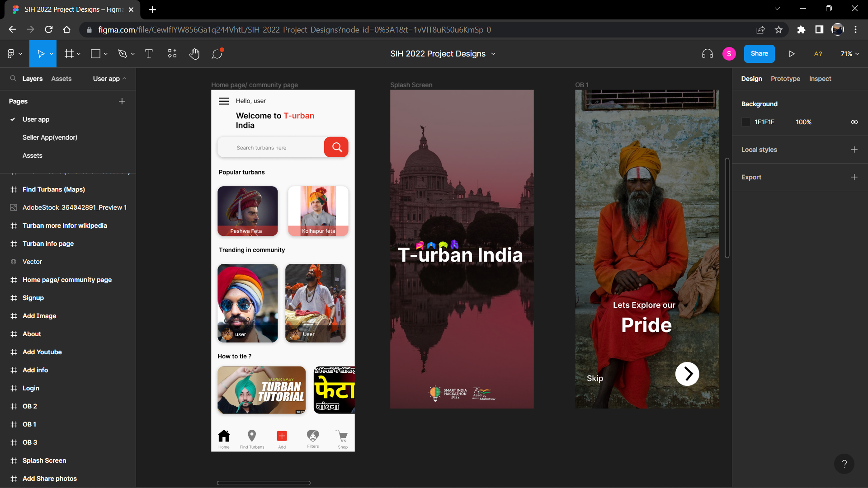Select the Text tool

(x=149, y=53)
